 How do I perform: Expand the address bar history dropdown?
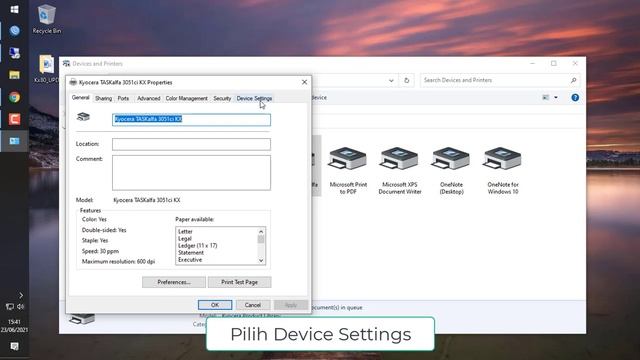391,80
